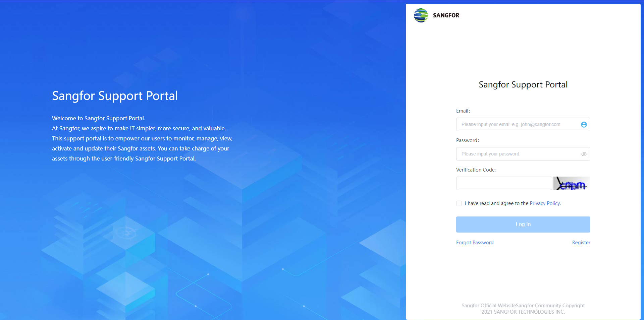The image size is (644, 320).
Task: Click 'I have read and agree to the' text
Action: pos(496,203)
